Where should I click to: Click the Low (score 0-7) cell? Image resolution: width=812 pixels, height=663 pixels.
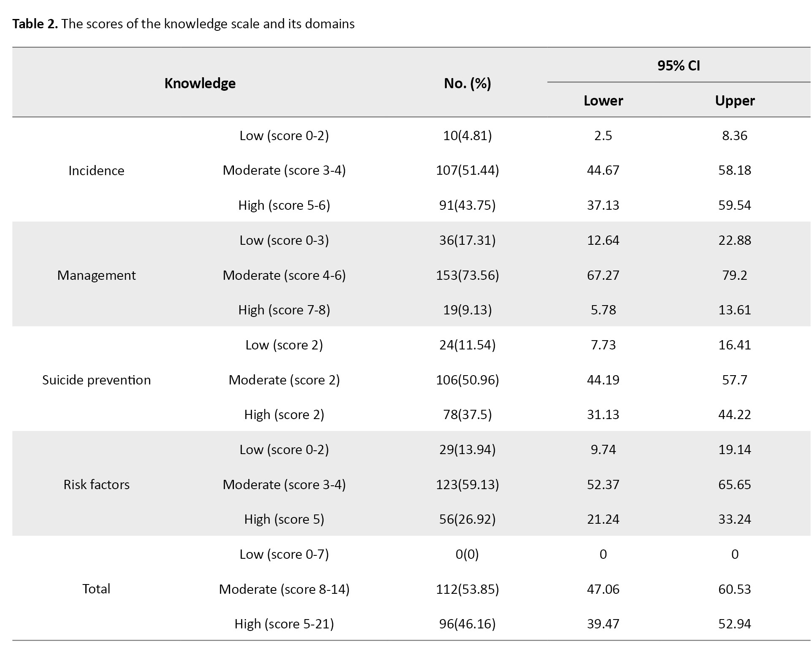[284, 554]
